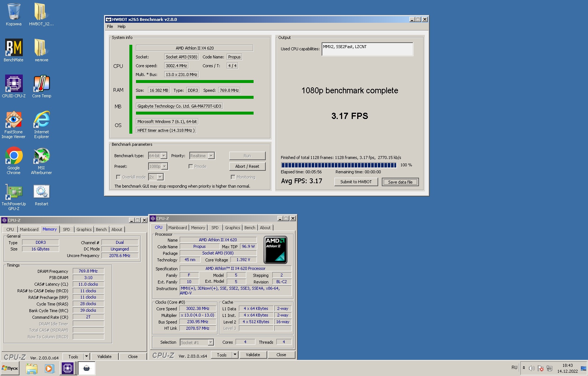Click the left CPU-Z window title icon

[4, 220]
